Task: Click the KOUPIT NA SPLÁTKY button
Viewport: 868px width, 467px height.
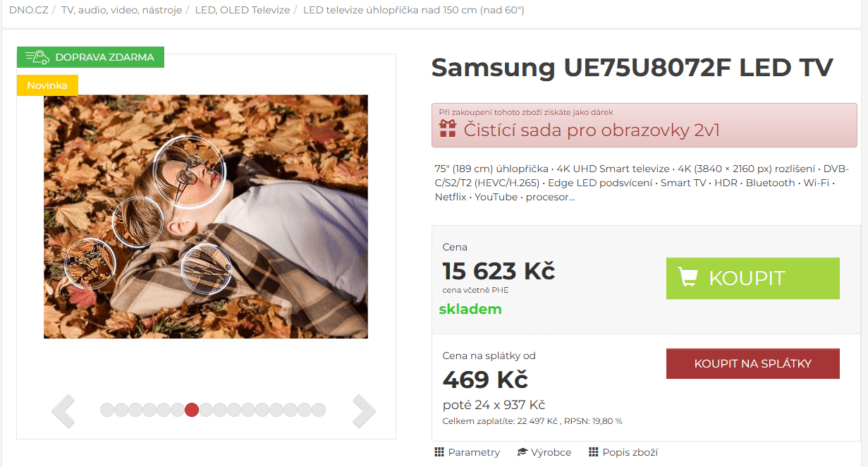Action: pos(752,364)
